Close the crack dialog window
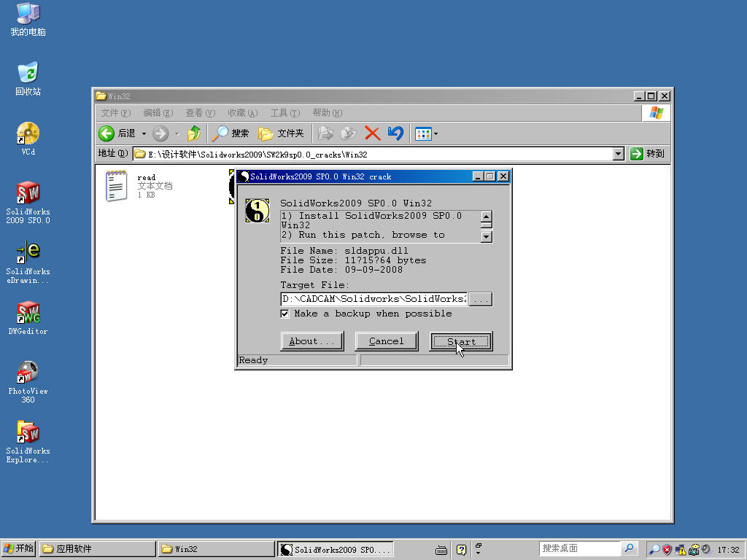The image size is (747, 560). pos(503,176)
